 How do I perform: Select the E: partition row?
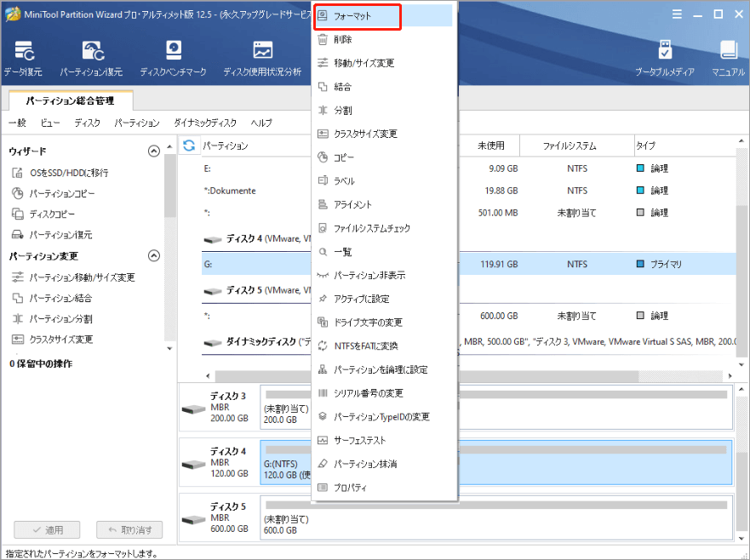(x=469, y=169)
